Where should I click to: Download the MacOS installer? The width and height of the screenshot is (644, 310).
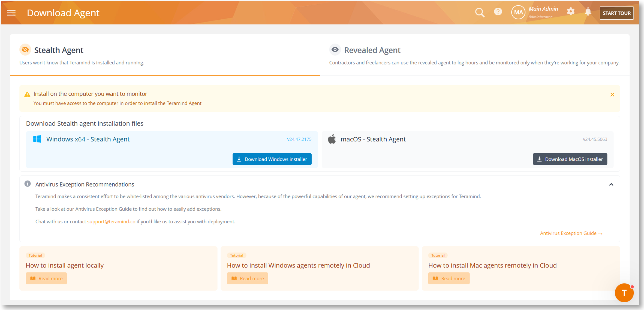click(570, 159)
